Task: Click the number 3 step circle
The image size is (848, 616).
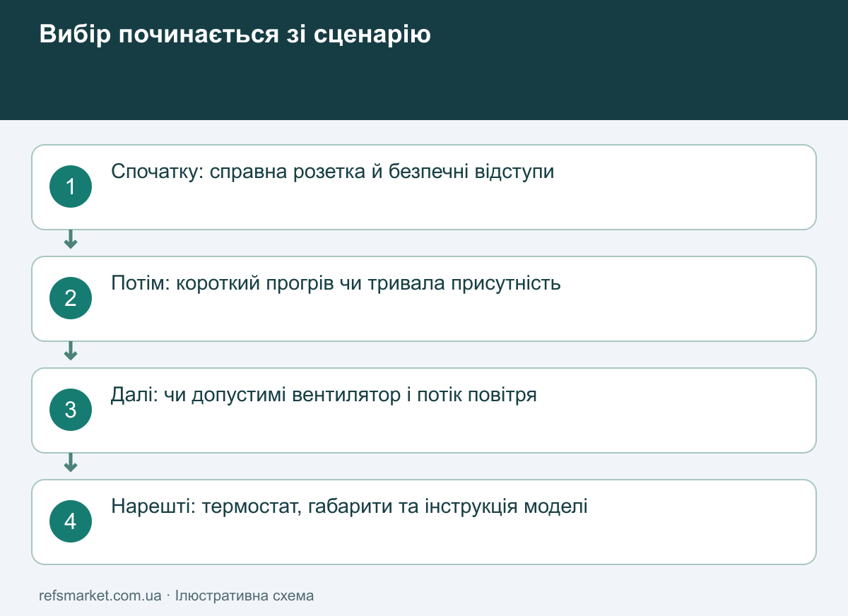Action: tap(71, 410)
